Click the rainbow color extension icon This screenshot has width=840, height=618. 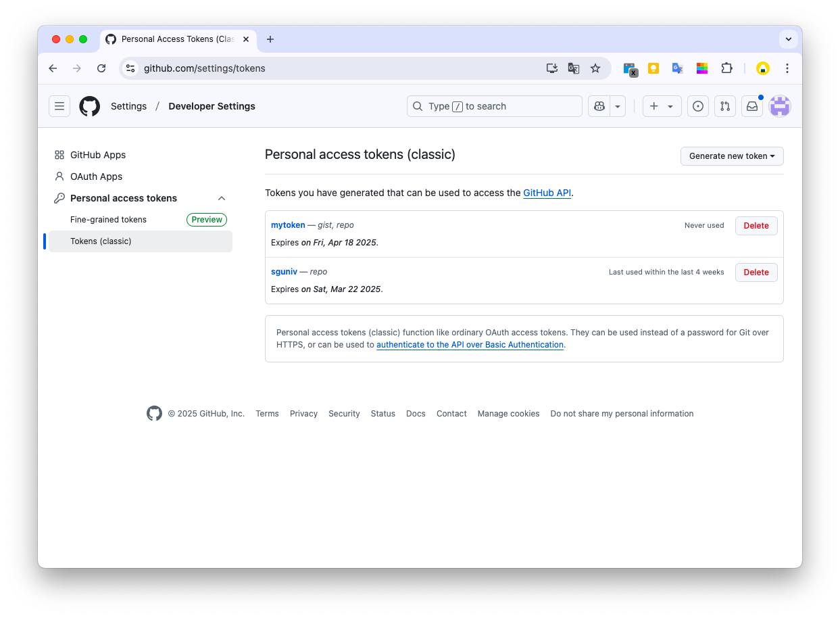coord(702,68)
